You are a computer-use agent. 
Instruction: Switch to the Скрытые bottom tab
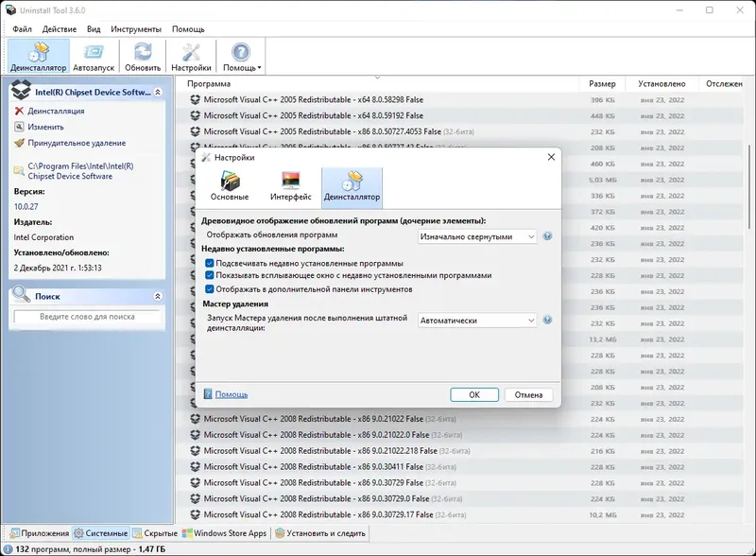155,533
